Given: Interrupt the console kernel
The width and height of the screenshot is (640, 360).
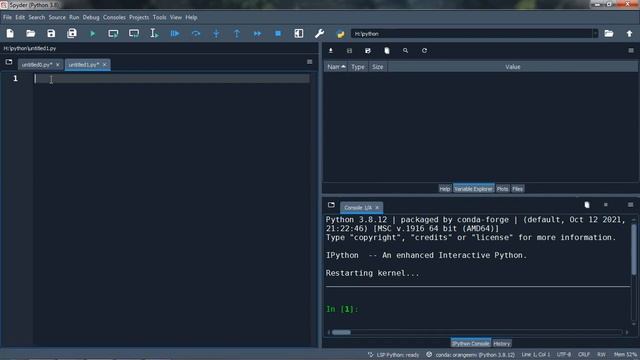Looking at the screenshot, I should click(x=606, y=204).
